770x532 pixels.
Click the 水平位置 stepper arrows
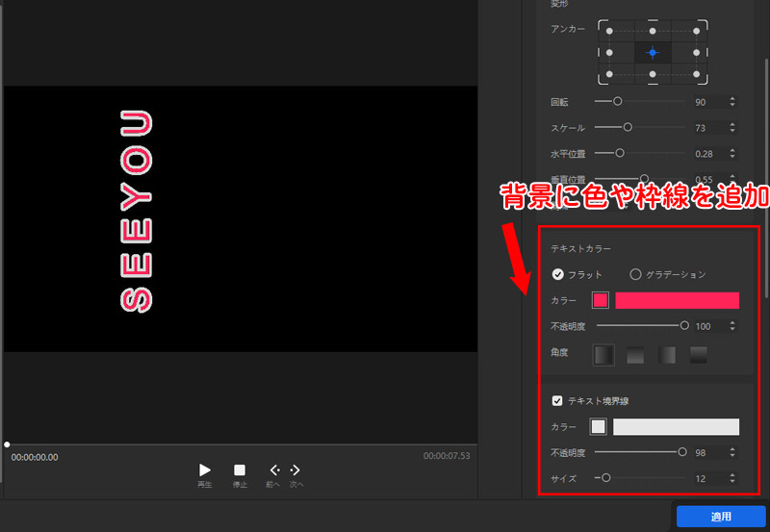point(732,154)
